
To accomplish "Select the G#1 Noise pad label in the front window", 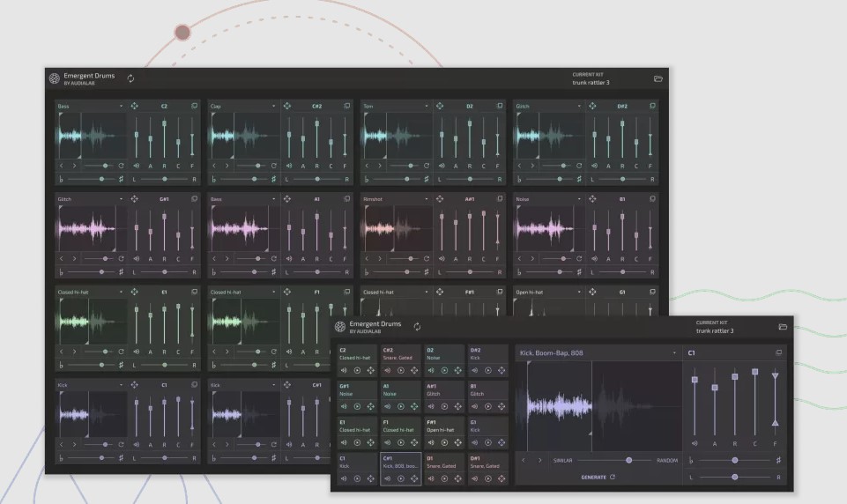I will (x=345, y=390).
